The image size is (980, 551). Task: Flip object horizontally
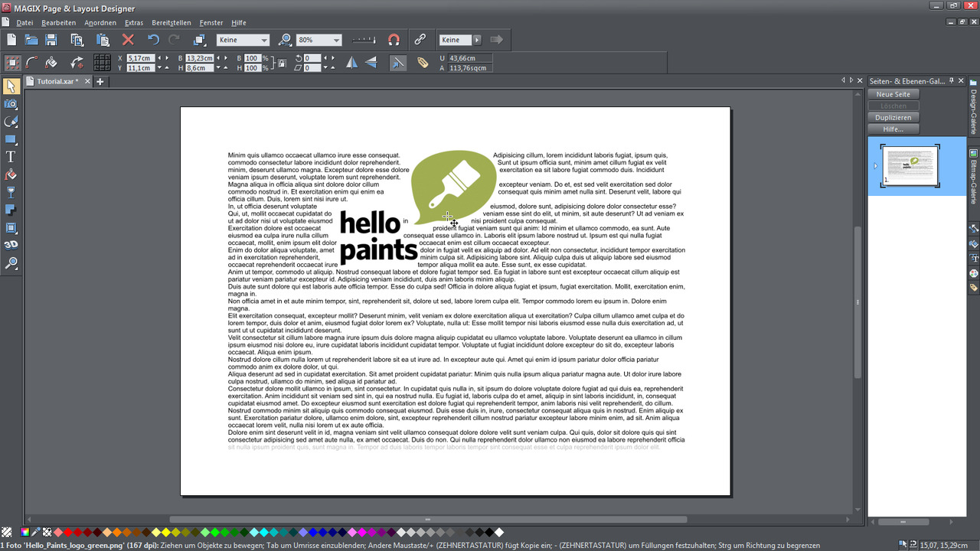(351, 63)
